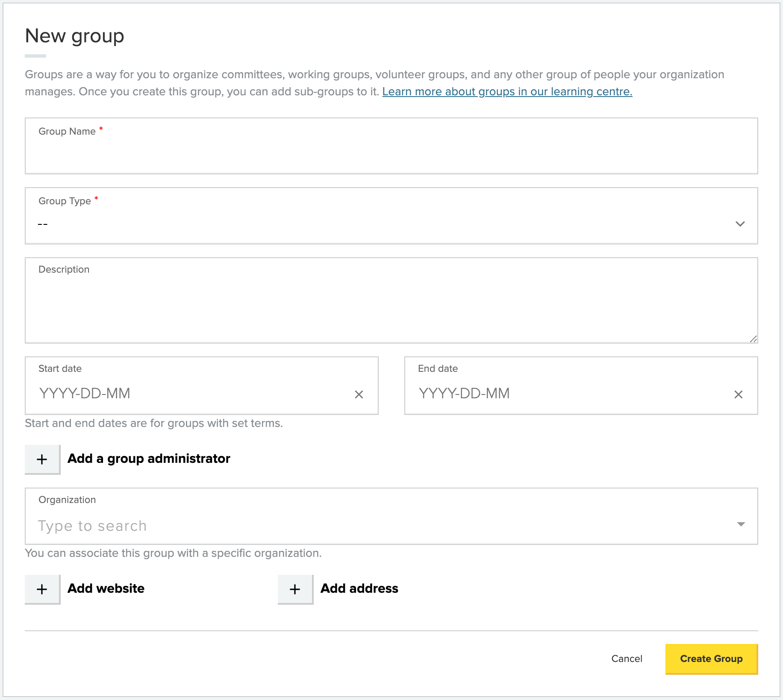Click the New group page heading

tap(74, 36)
